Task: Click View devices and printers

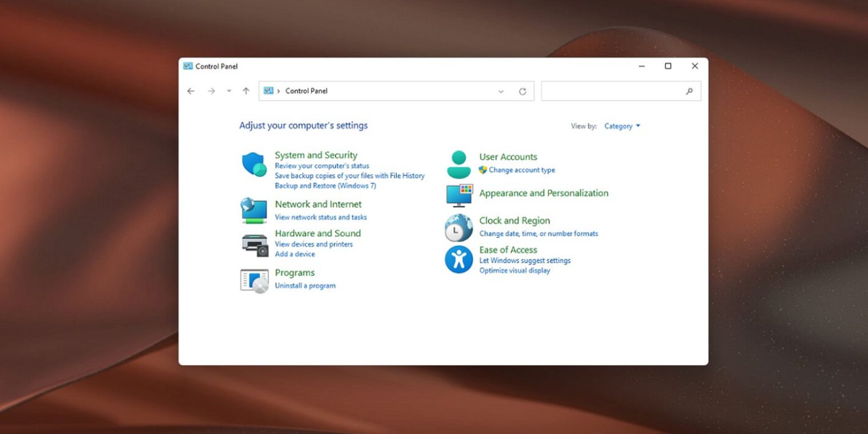Action: (314, 244)
